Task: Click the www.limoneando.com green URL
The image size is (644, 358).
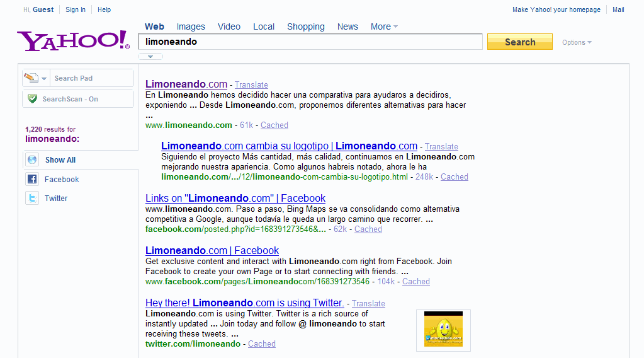Action: coord(188,125)
